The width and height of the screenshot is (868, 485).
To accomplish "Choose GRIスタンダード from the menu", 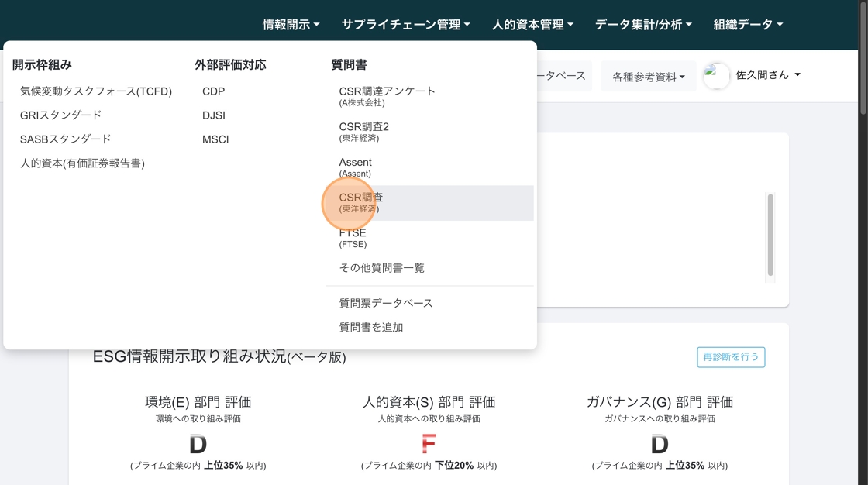I will tap(61, 115).
